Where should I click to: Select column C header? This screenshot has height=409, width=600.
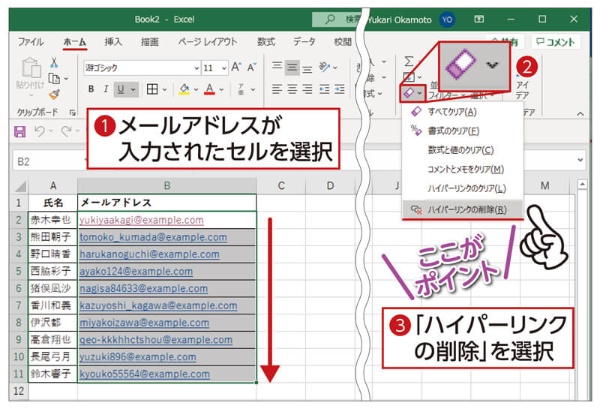click(x=281, y=186)
